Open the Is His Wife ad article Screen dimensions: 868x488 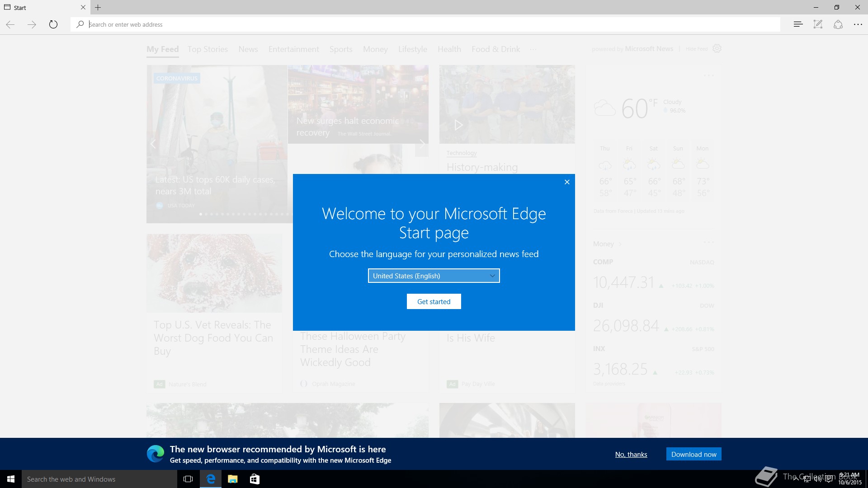[471, 338]
